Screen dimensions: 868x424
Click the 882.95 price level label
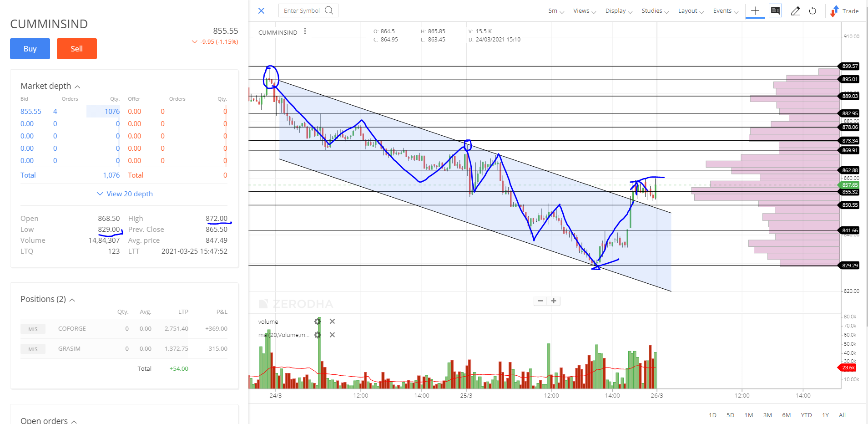point(849,113)
